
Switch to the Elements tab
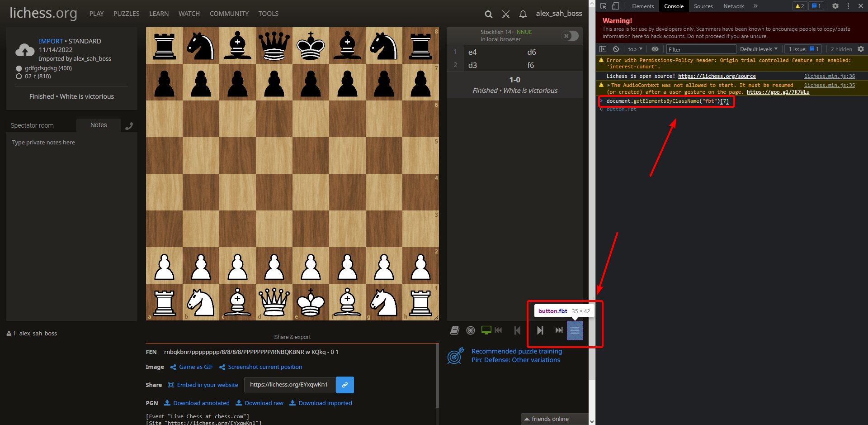643,6
